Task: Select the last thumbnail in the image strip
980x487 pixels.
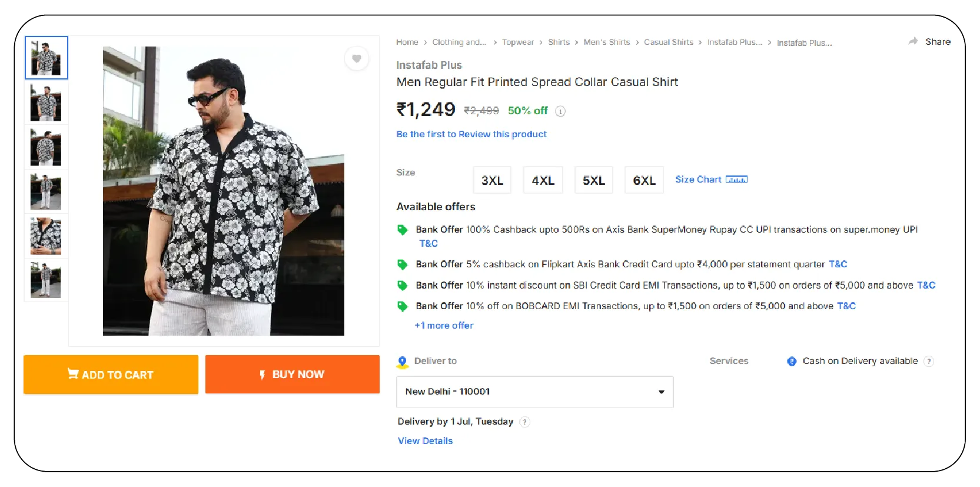Action: coord(46,280)
